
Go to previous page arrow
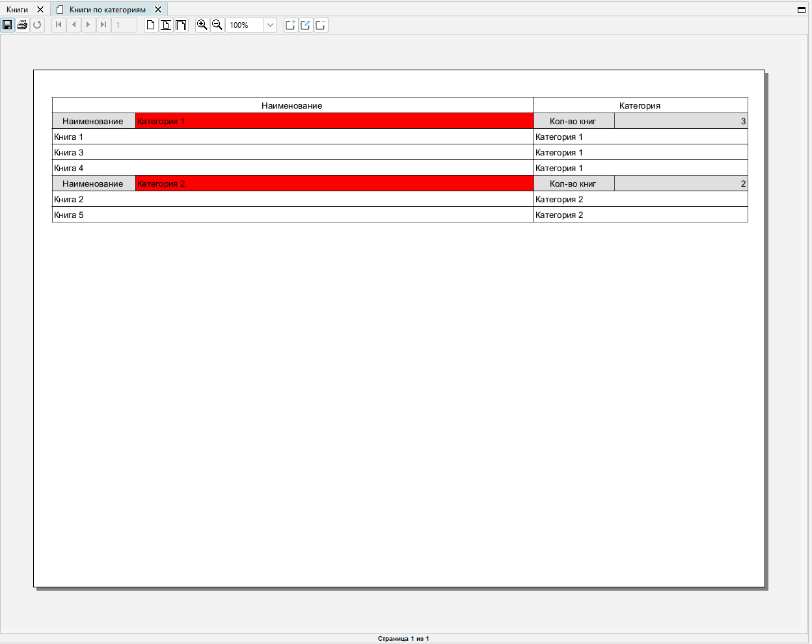74,25
